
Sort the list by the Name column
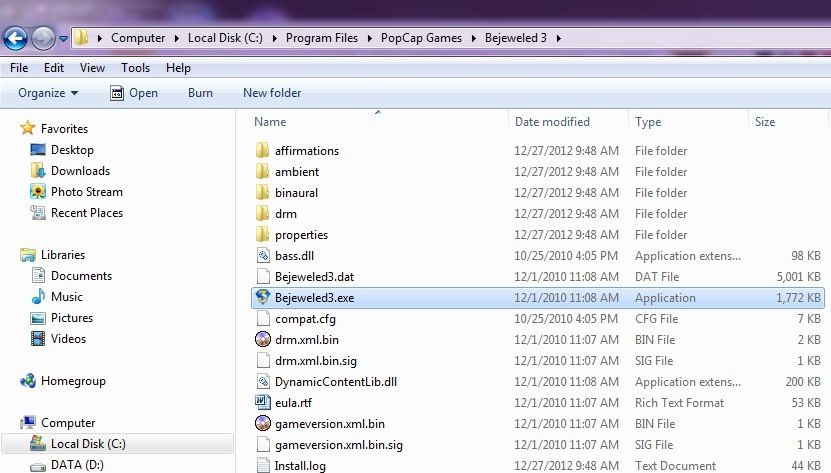tap(270, 122)
